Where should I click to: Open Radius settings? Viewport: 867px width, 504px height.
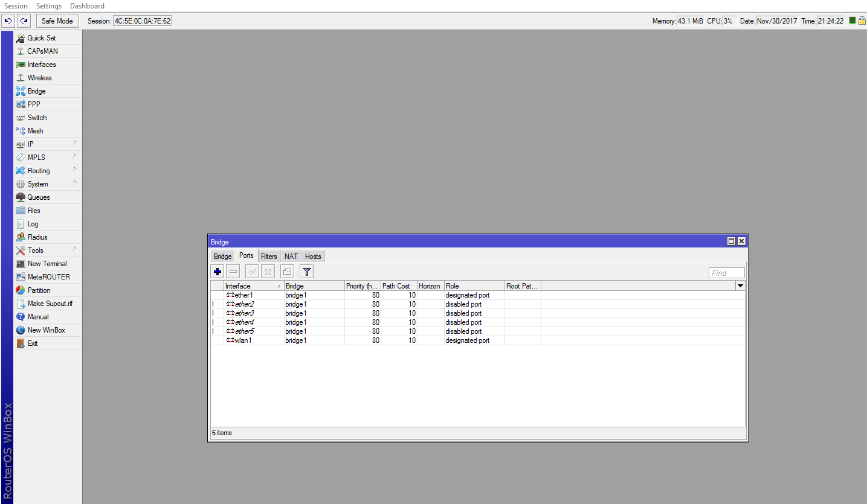(x=48, y=237)
